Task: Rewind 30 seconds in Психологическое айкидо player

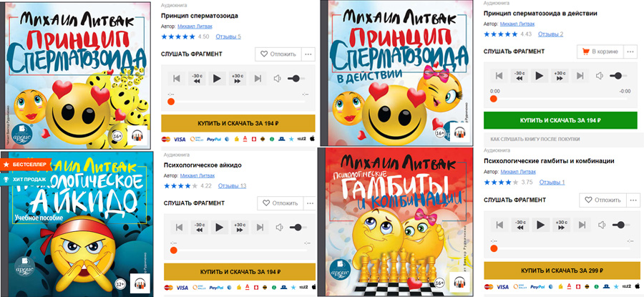Action: click(x=199, y=227)
